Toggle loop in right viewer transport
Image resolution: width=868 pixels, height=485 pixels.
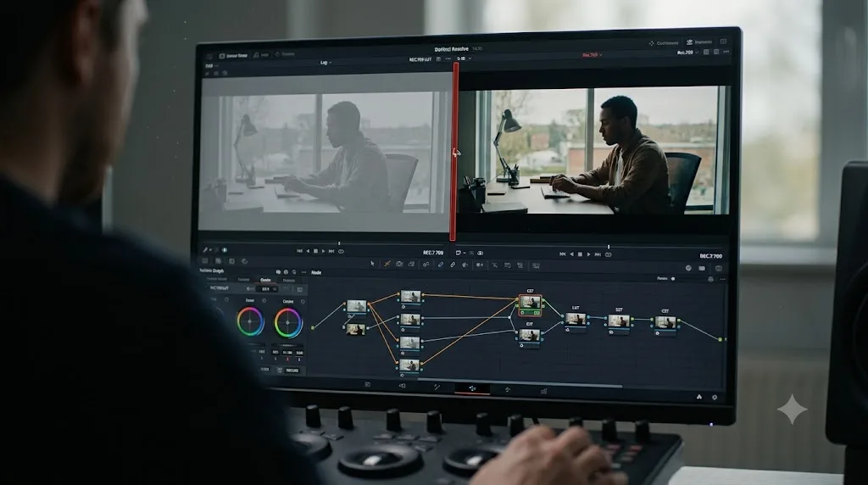tap(608, 254)
